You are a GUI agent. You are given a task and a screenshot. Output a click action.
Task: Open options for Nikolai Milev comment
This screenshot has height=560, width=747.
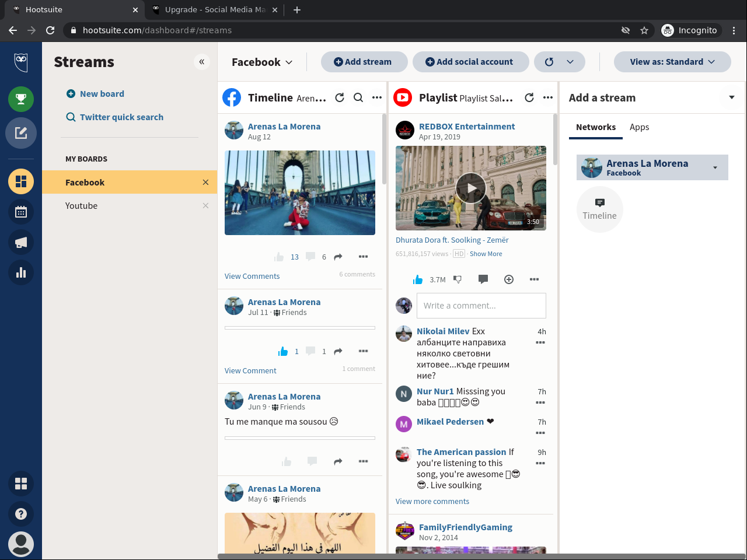(540, 342)
